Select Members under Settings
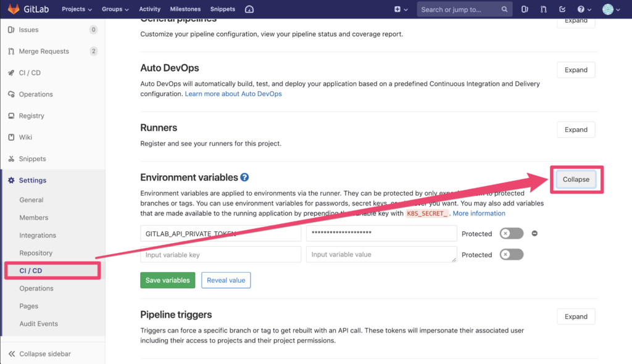The width and height of the screenshot is (632, 364). [x=33, y=218]
